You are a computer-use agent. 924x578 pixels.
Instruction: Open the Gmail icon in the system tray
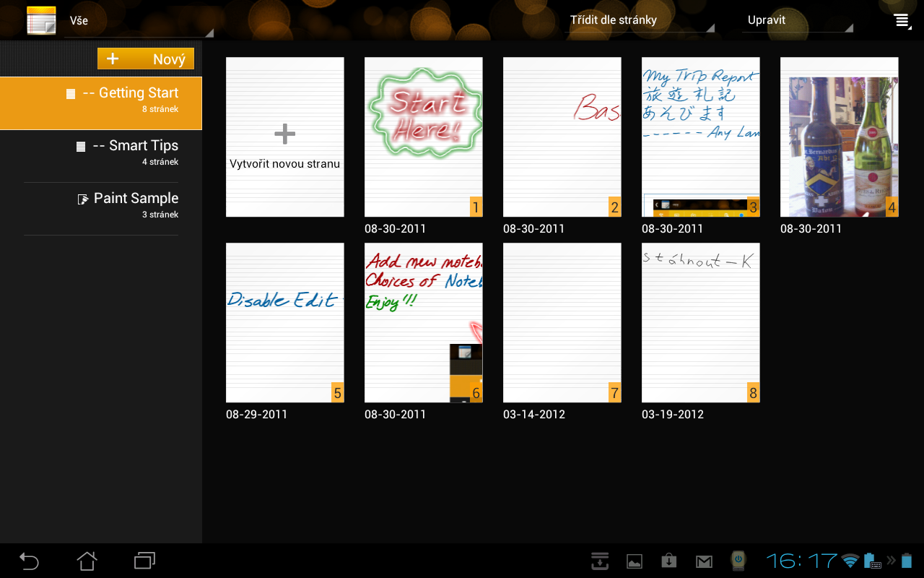coord(703,561)
